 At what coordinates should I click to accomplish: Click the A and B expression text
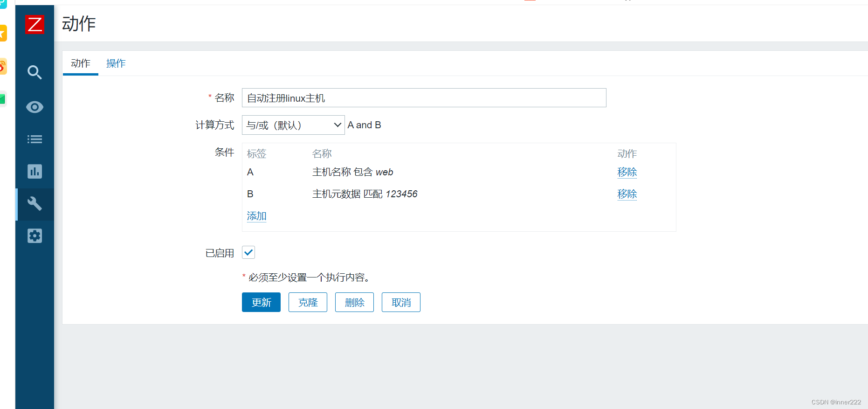click(x=364, y=125)
